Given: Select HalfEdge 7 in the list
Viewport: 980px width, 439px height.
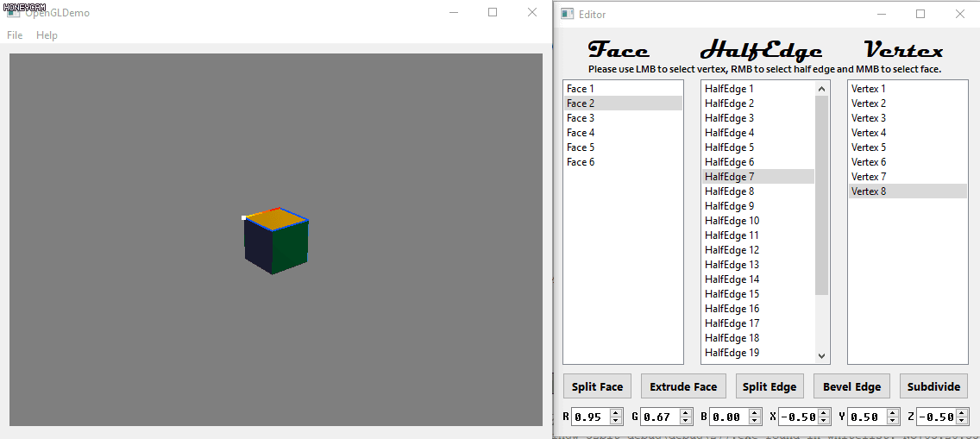Looking at the screenshot, I should coord(758,177).
